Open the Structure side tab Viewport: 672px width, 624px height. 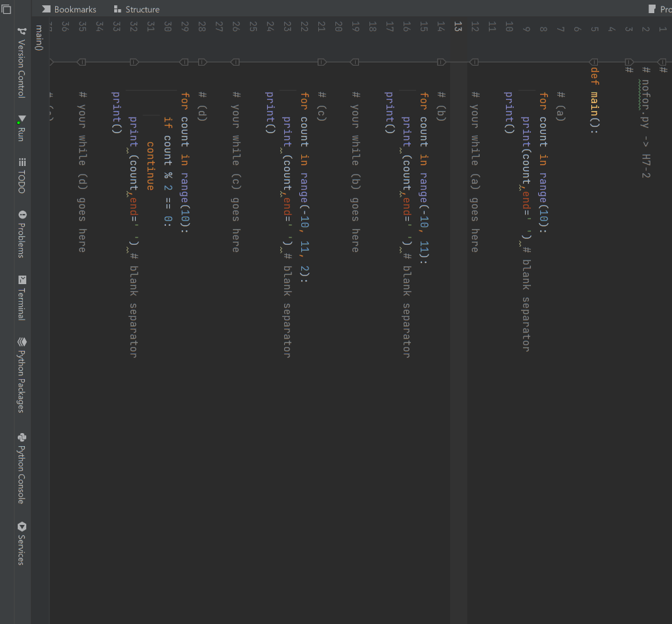pyautogui.click(x=136, y=9)
